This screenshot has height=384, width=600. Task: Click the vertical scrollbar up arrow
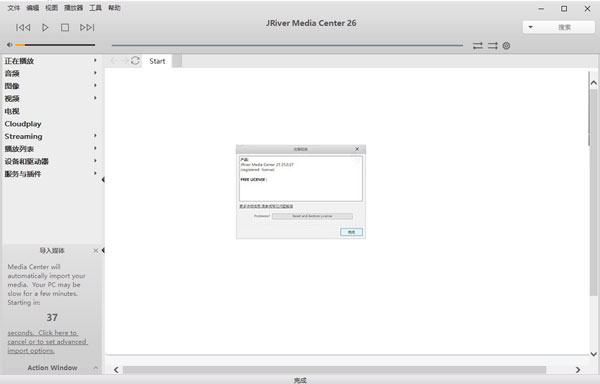point(593,83)
